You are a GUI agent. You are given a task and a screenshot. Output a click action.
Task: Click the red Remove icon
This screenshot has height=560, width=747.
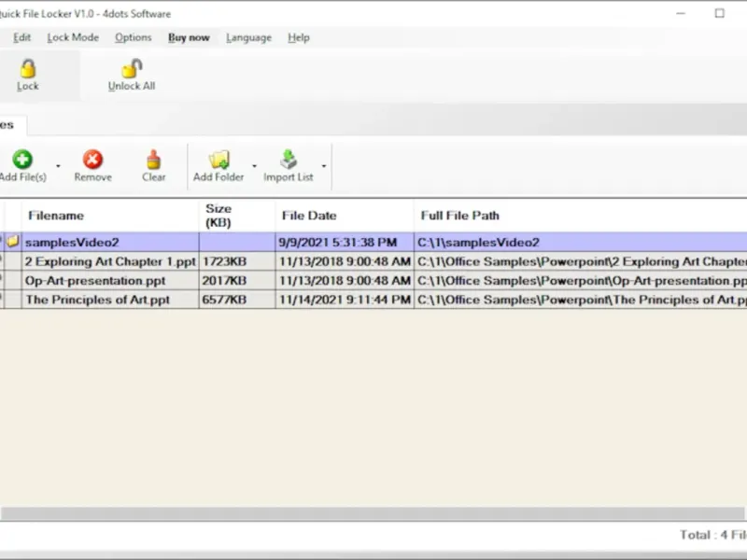point(92,160)
